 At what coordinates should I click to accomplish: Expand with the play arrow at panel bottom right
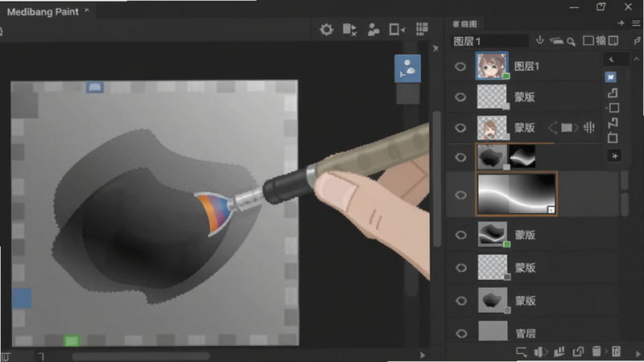pyautogui.click(x=638, y=354)
